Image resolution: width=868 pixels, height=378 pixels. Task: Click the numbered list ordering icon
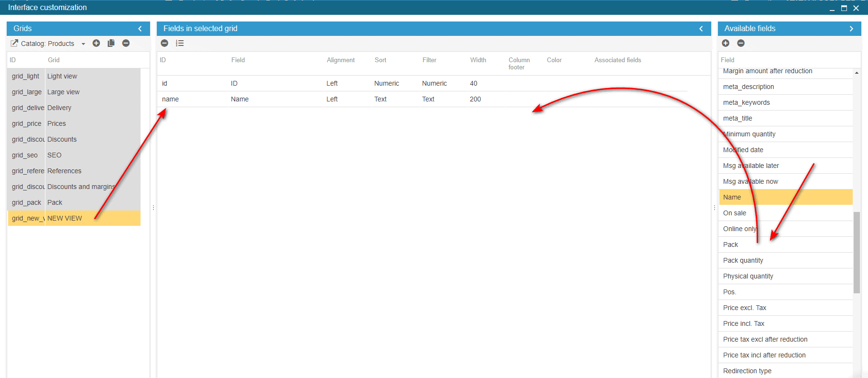click(180, 43)
